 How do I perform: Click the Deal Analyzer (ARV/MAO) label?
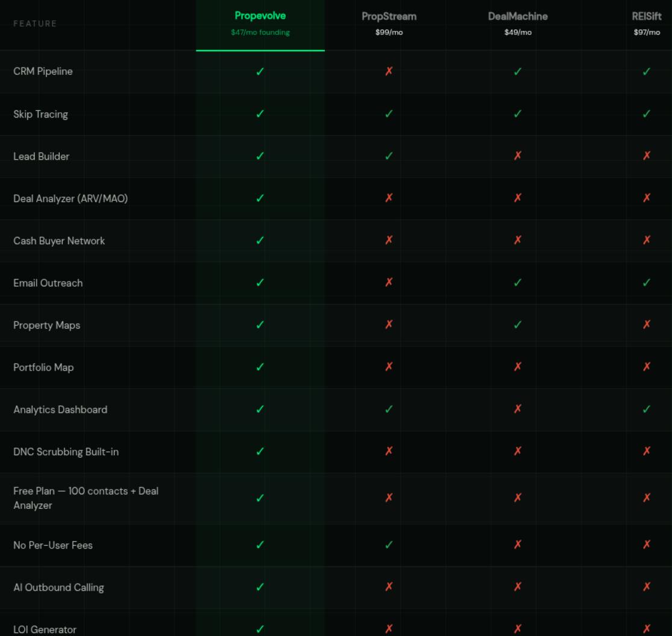[x=71, y=198]
